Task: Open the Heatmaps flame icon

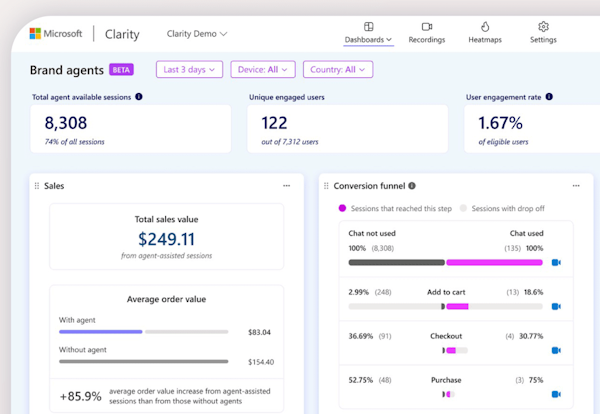Action: pyautogui.click(x=485, y=27)
